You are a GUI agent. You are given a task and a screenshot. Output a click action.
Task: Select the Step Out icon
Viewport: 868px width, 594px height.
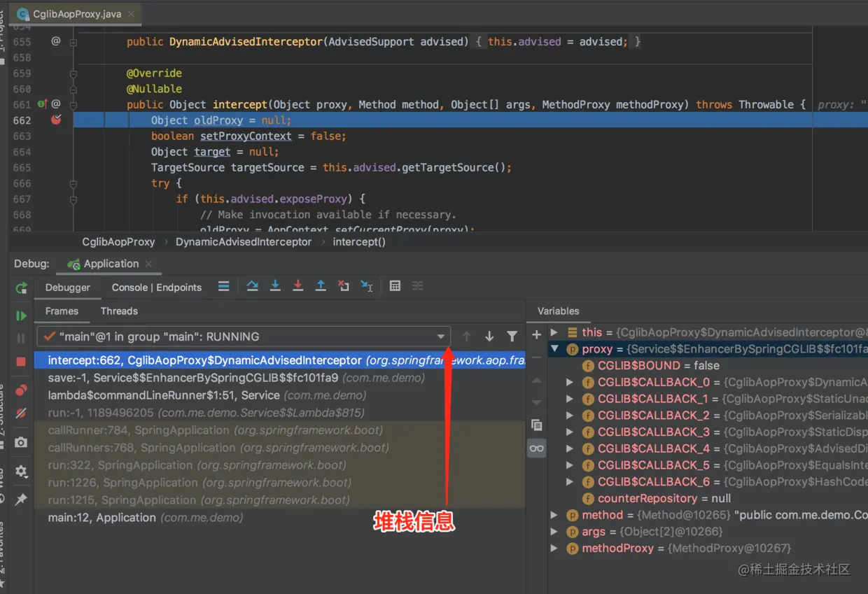click(x=318, y=285)
